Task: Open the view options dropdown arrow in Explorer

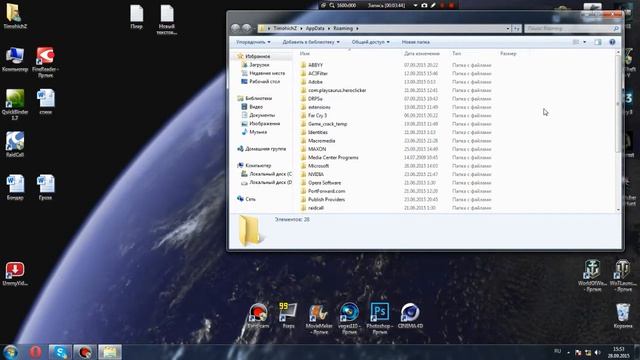Action: (x=584, y=42)
